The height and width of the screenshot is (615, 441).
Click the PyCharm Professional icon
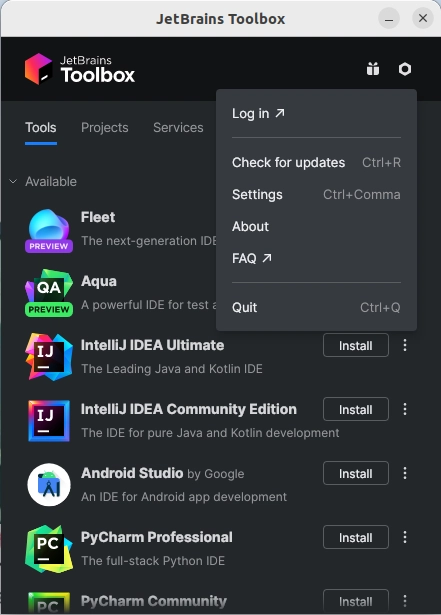pyautogui.click(x=49, y=549)
